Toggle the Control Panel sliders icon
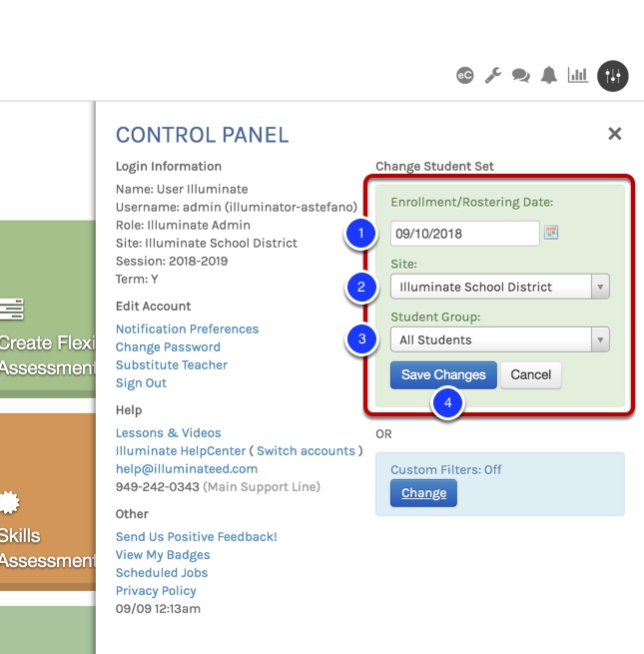Image resolution: width=644 pixels, height=654 pixels. pos(613,76)
